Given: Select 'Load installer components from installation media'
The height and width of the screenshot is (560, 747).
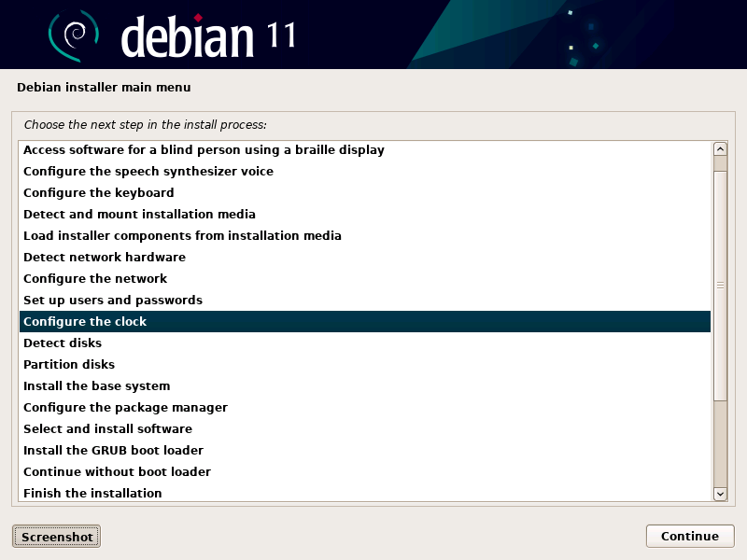Looking at the screenshot, I should point(365,235).
